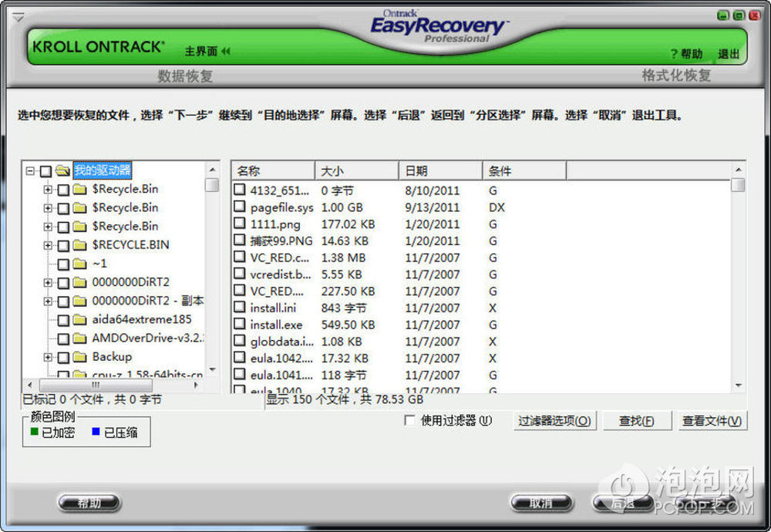Check the 我的驱动器 root checkbox
The image size is (771, 532).
pos(45,171)
